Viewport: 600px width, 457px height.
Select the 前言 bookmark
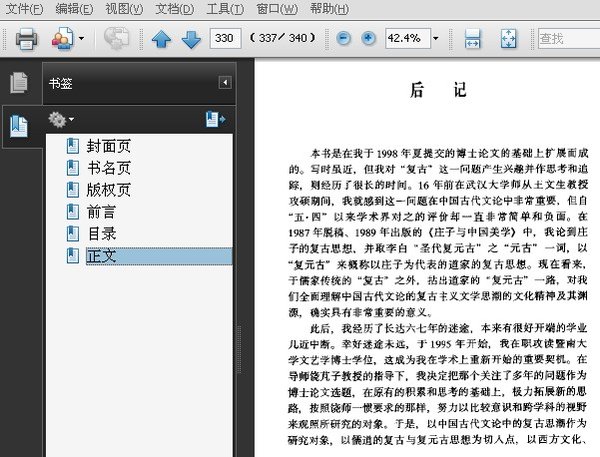(x=101, y=212)
